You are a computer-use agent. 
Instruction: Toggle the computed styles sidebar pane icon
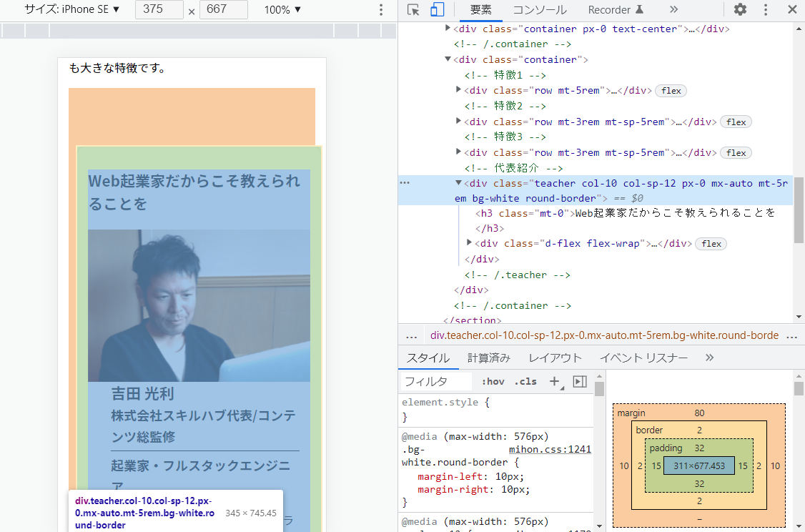coord(580,382)
